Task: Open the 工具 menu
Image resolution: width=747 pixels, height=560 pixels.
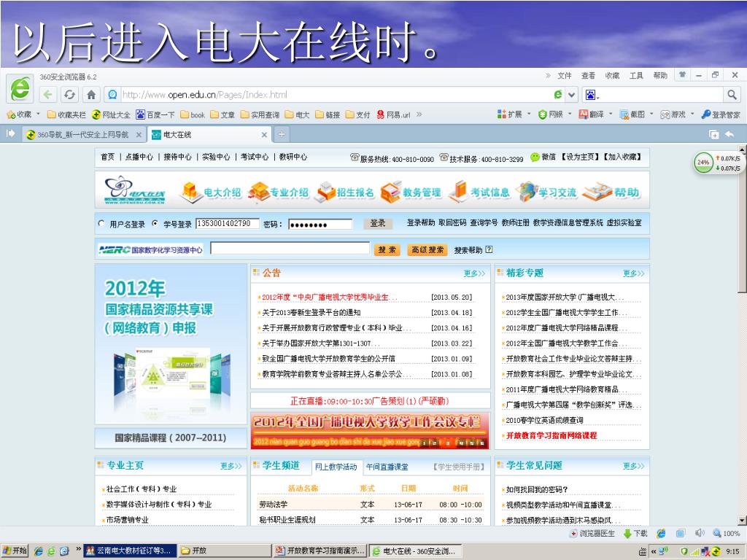Action: tap(636, 75)
